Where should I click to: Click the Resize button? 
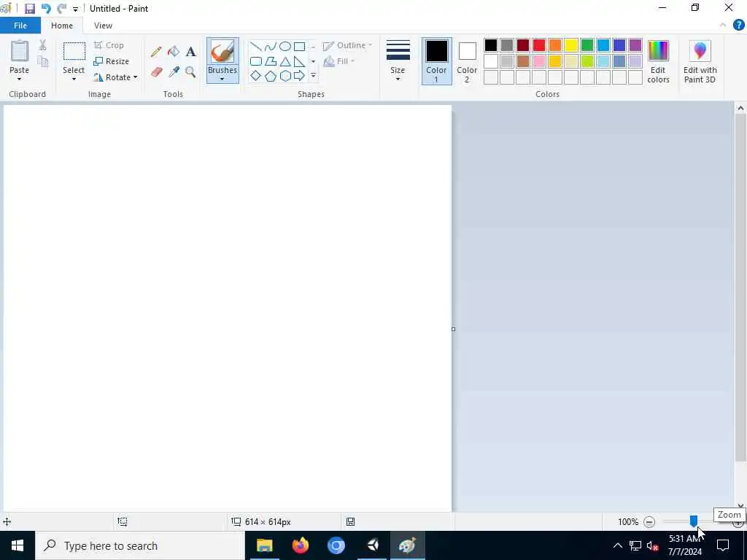(112, 61)
